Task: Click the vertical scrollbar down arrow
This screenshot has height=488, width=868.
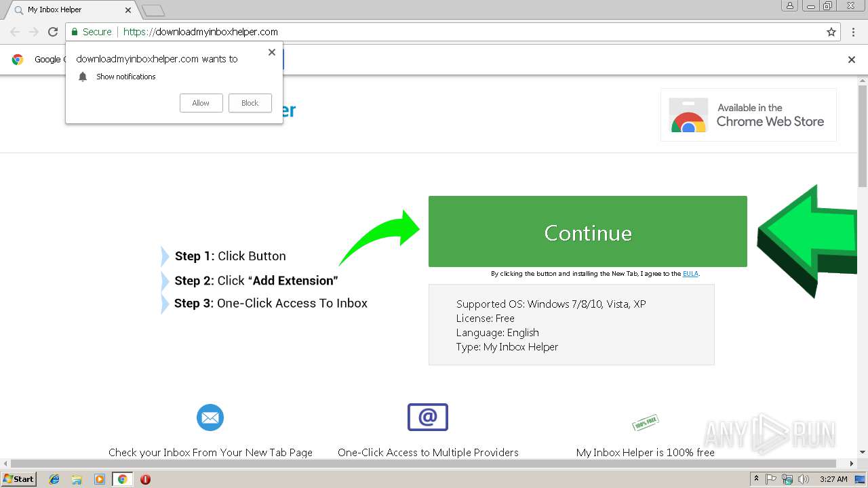Action: click(x=863, y=452)
